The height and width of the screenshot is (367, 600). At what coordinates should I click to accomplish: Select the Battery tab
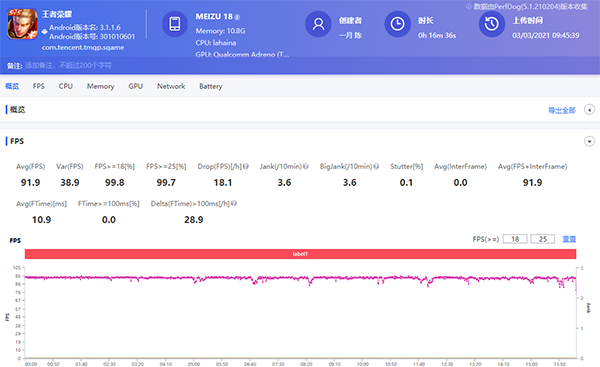click(x=210, y=86)
